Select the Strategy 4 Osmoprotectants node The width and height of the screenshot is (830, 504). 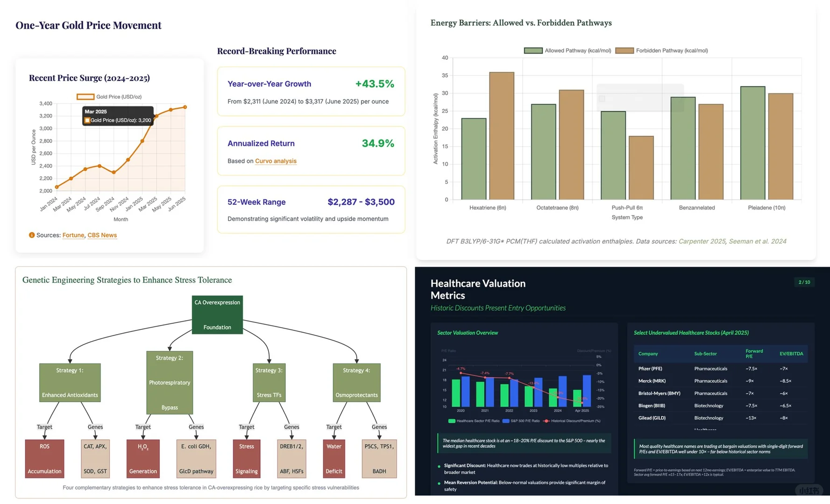coord(356,383)
